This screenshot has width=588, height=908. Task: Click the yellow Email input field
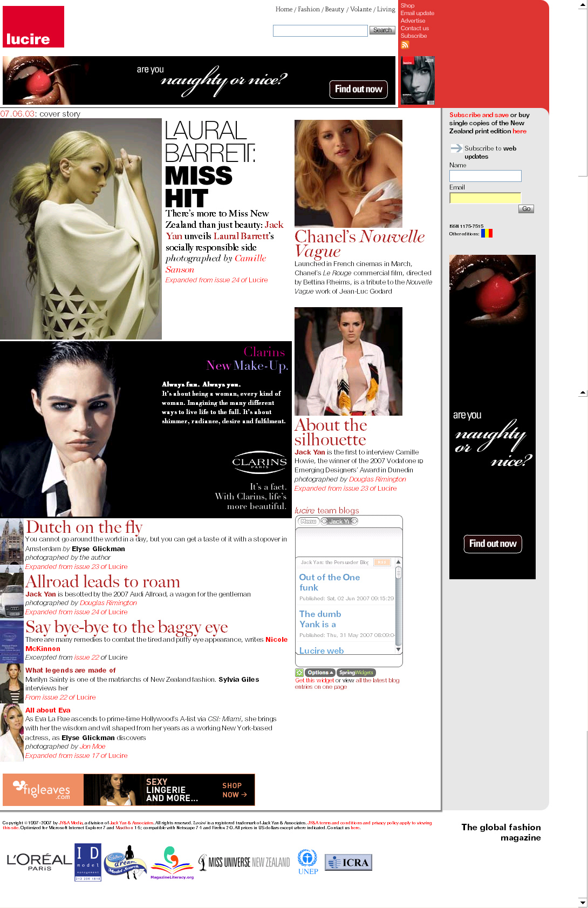[486, 198]
